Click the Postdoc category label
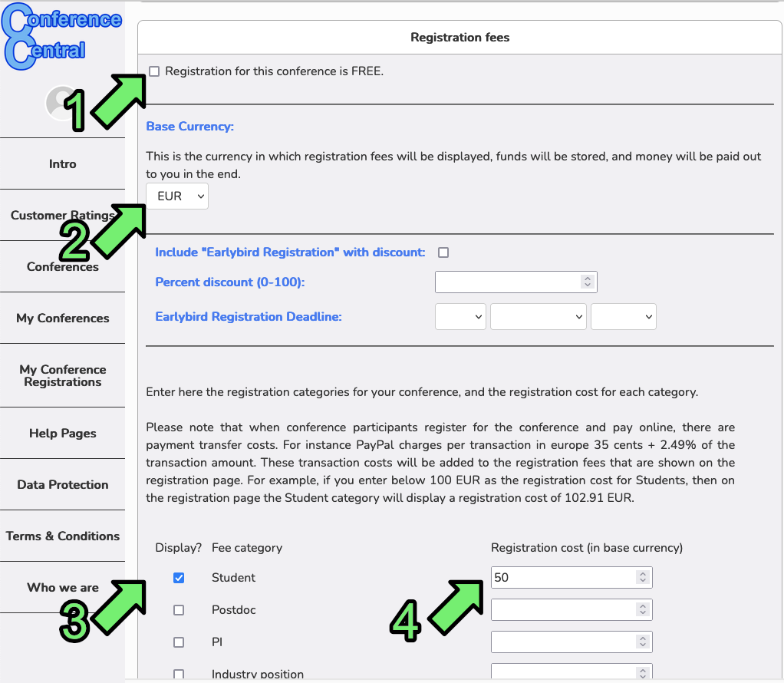Viewport: 784px width, 683px height. pyautogui.click(x=233, y=610)
